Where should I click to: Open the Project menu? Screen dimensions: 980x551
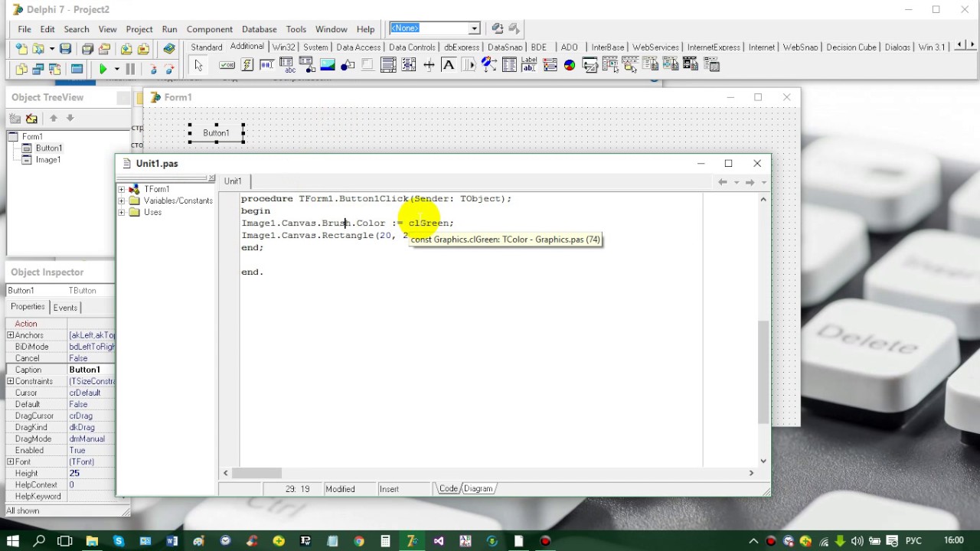point(139,29)
